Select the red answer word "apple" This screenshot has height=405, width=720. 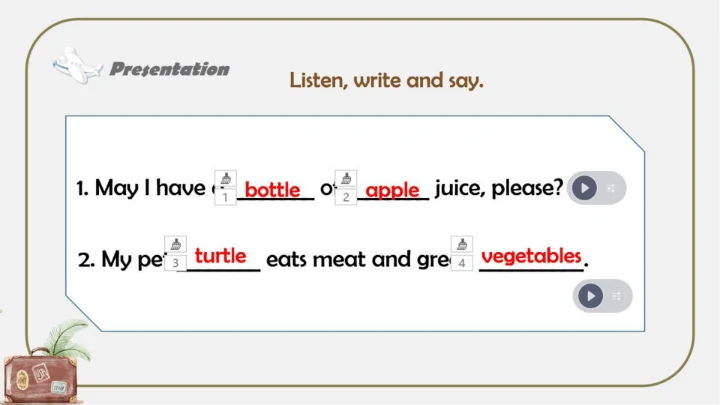click(x=392, y=190)
